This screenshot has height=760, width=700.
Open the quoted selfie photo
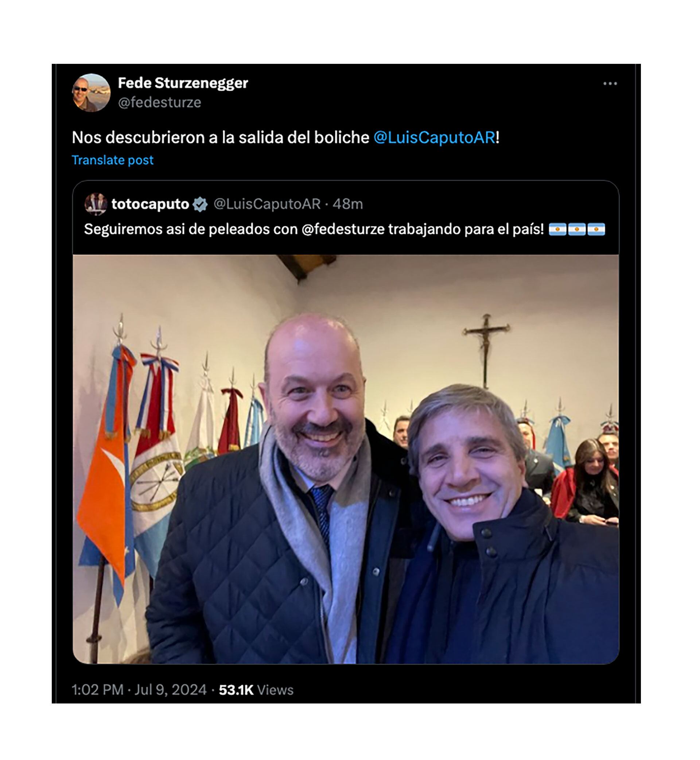[346, 458]
